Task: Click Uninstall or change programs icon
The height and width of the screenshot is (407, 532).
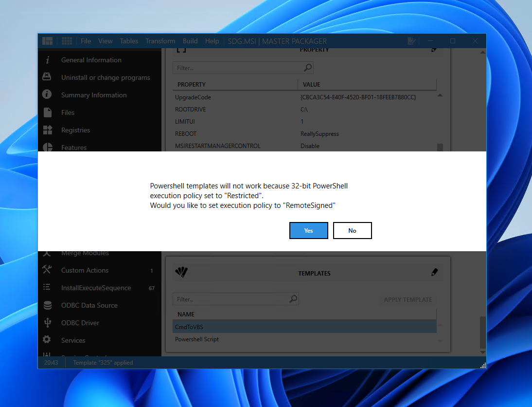Action: coord(47,77)
